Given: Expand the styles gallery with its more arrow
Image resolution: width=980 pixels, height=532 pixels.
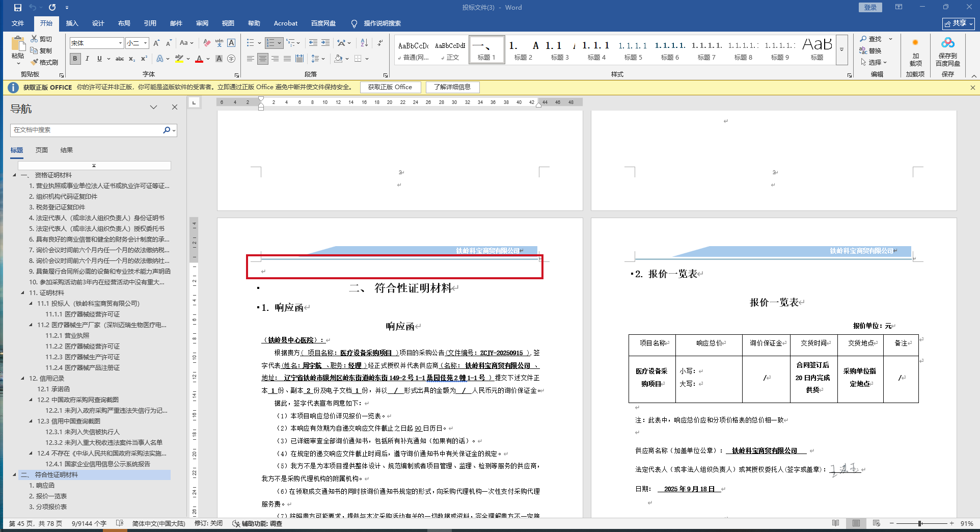Looking at the screenshot, I should [x=841, y=49].
